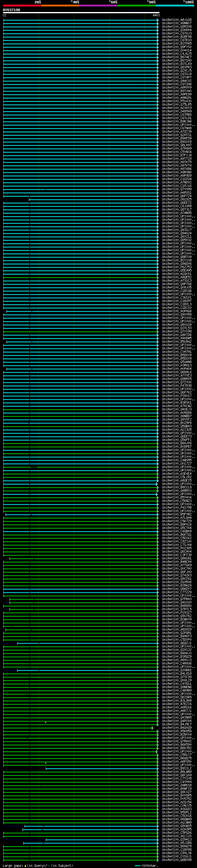Viewport: 197px width, 868px height.
Task: Click hit label UniRef100_P47838
Action: point(177,386)
